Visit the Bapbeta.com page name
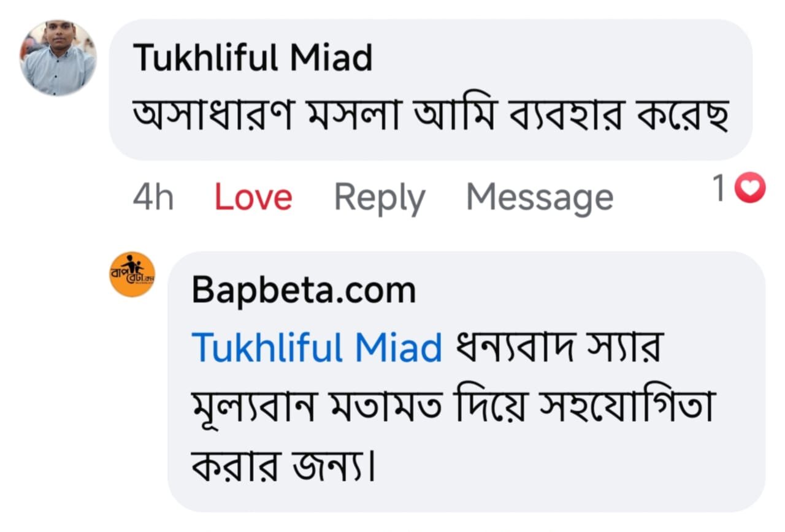This screenshot has width=785, height=532. (304, 291)
